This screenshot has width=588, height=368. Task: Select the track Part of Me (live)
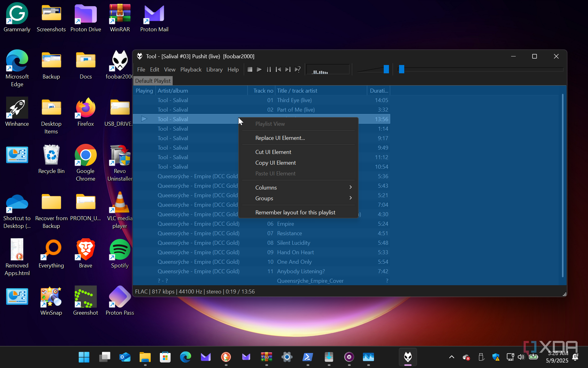coord(262,110)
